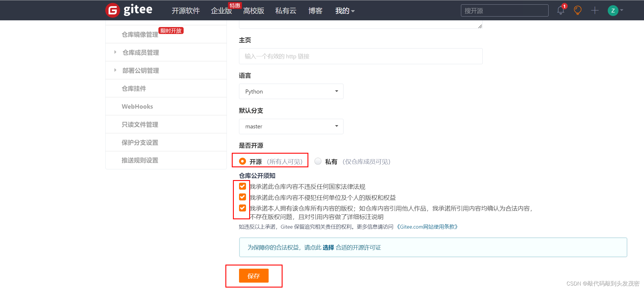Open the 语言 Python dropdown
This screenshot has height=289, width=644.
[291, 91]
